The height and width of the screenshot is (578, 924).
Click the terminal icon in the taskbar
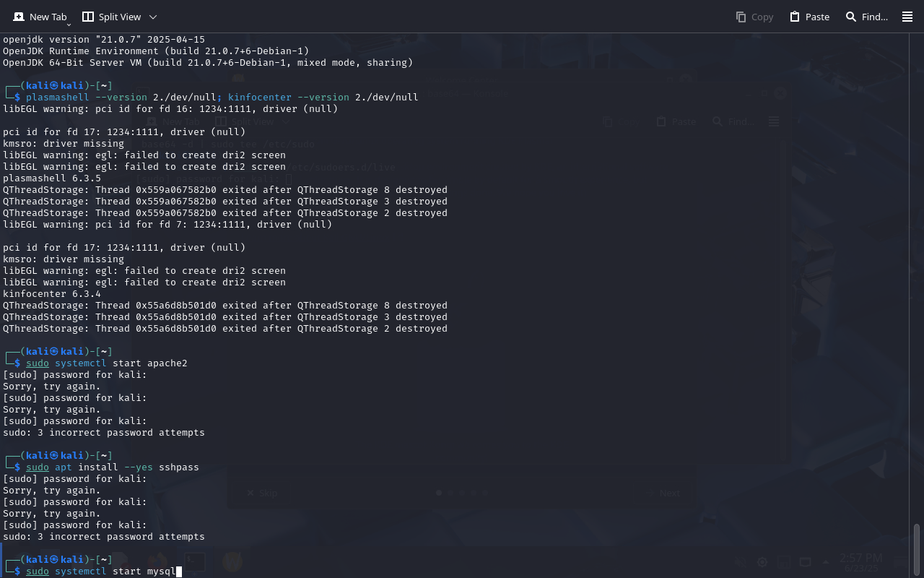pyautogui.click(x=193, y=561)
